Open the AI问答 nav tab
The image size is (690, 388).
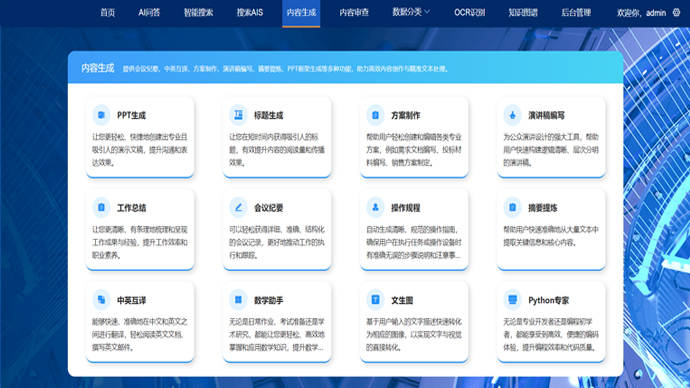[149, 13]
